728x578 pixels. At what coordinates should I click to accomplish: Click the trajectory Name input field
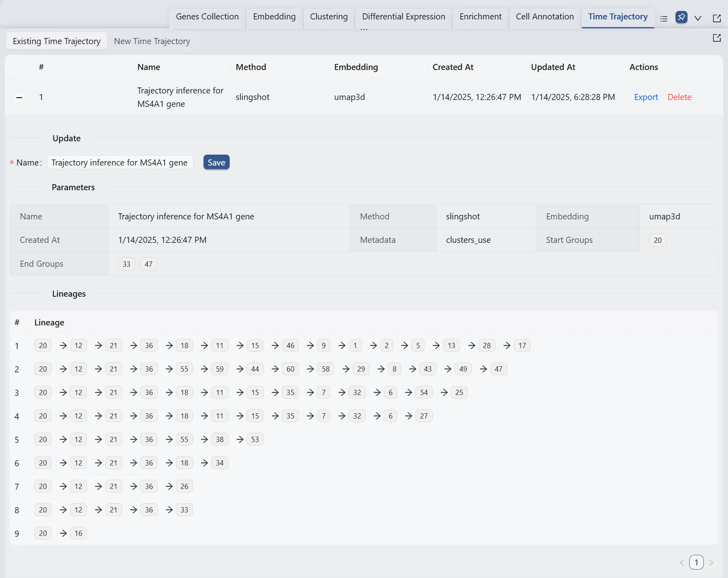(120, 163)
